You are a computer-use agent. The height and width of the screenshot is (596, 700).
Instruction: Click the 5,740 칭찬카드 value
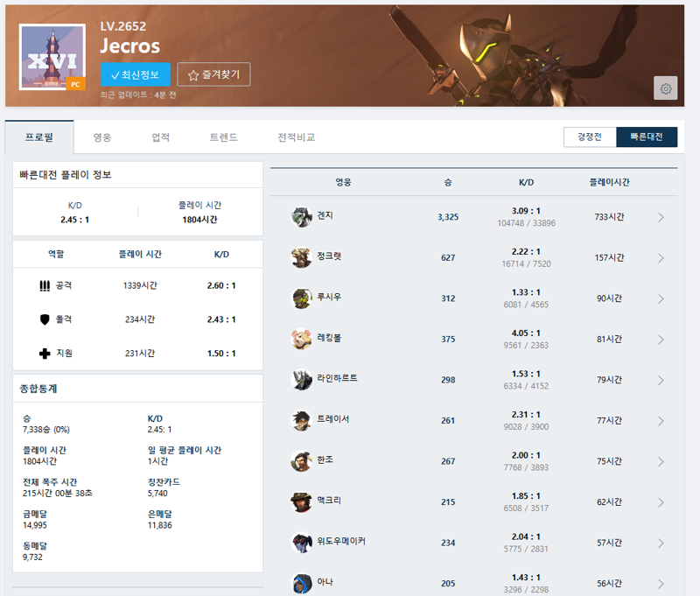[x=157, y=494]
